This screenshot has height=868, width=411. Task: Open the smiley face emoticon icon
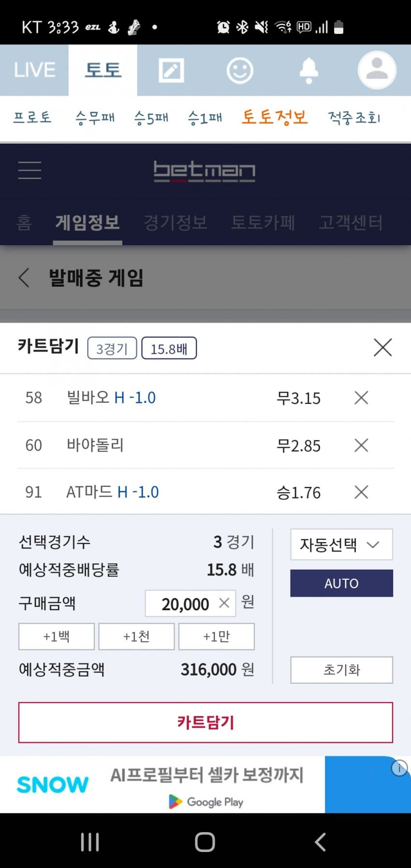[240, 71]
